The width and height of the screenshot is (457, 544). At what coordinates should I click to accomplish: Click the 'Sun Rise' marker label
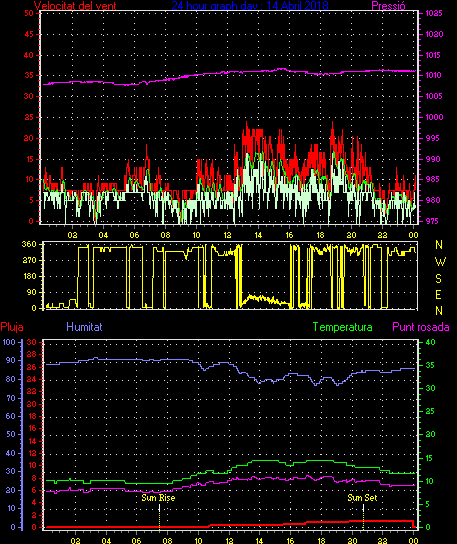(x=158, y=498)
